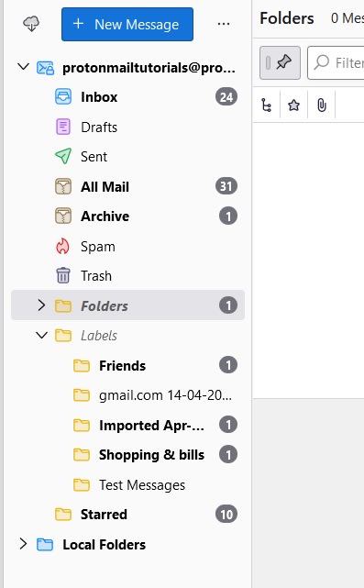Select the protonmailtutorials@pro... account row
The height and width of the screenshot is (588, 364).
click(x=127, y=68)
